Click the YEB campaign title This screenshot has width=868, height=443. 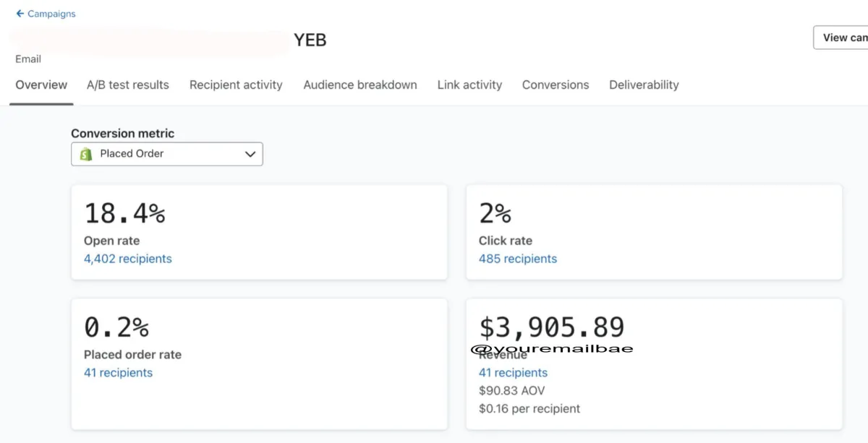(x=310, y=40)
